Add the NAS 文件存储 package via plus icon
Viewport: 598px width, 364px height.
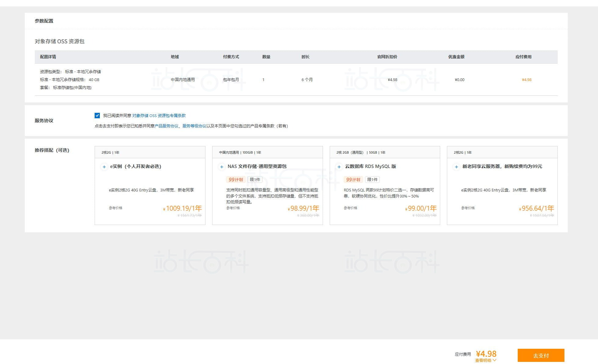pos(222,167)
